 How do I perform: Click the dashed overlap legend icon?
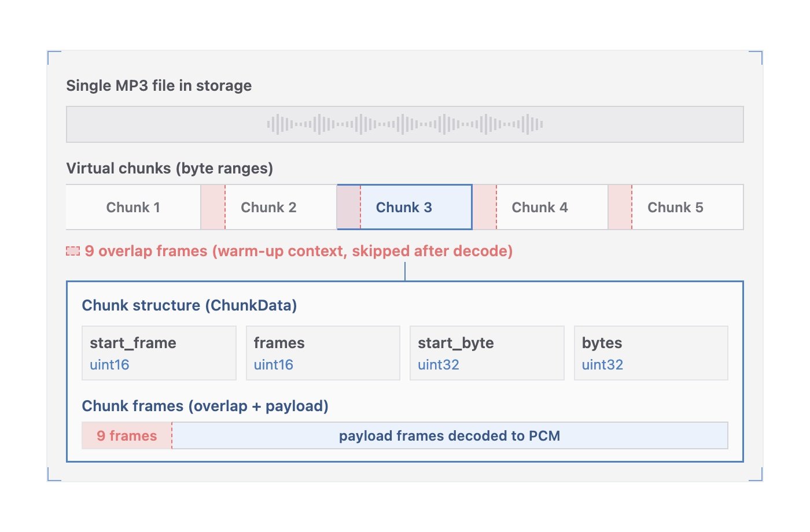click(73, 251)
